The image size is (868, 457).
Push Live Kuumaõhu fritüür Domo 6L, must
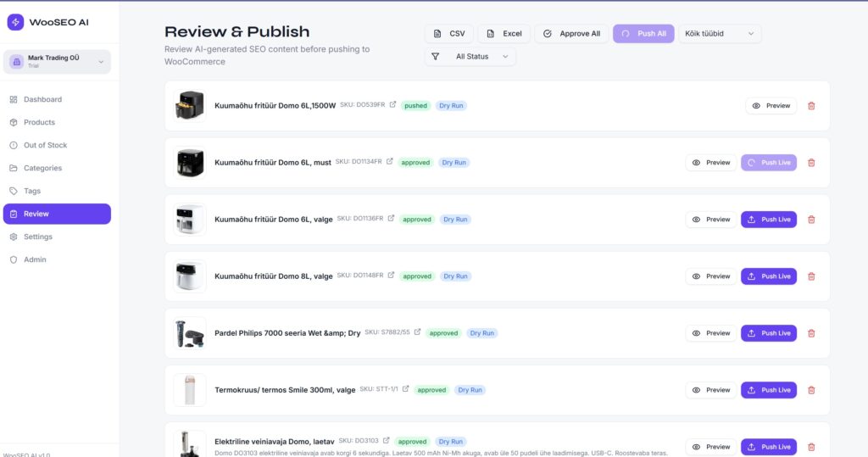click(x=769, y=163)
